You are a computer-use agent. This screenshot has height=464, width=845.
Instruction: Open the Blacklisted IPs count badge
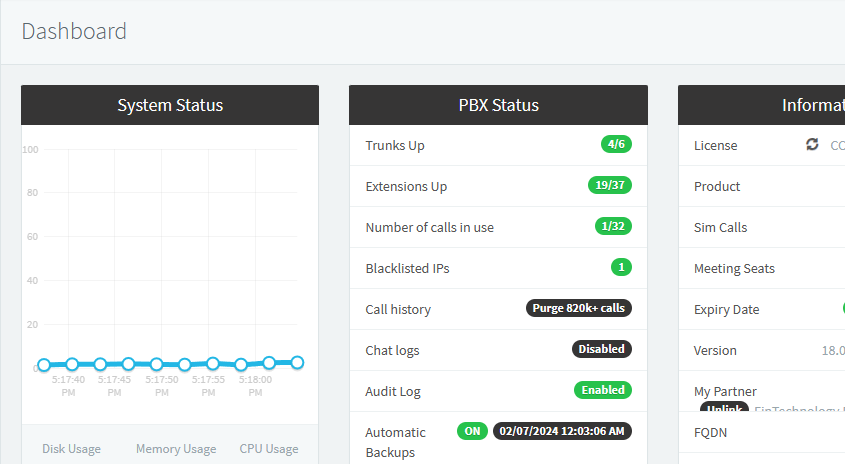pos(621,268)
